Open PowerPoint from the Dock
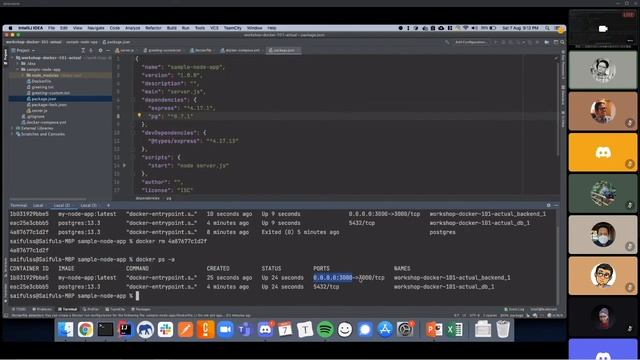 (434, 329)
